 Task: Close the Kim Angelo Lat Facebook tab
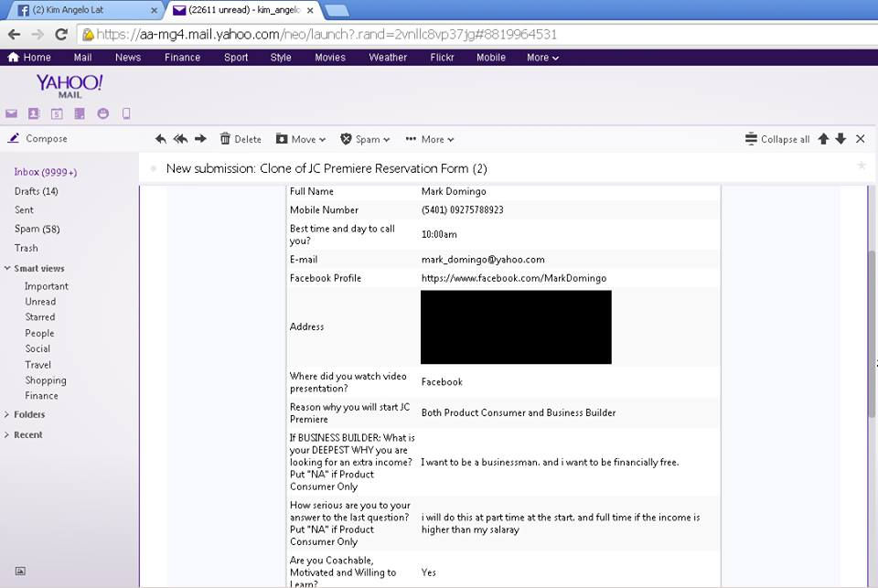point(154,10)
